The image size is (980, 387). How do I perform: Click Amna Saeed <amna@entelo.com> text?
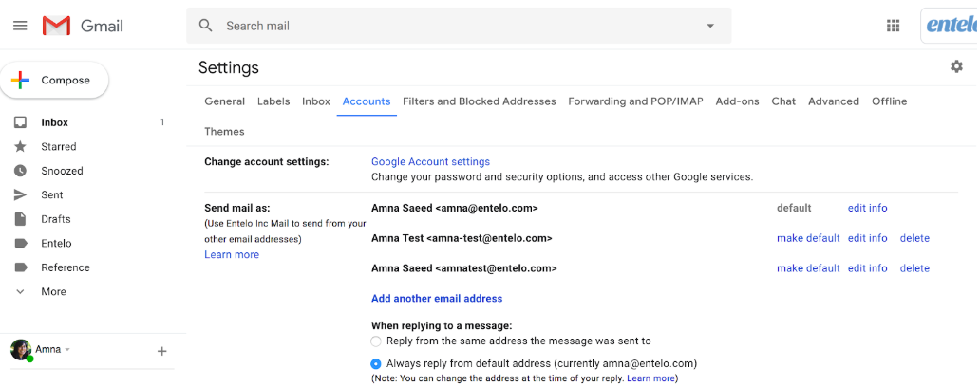coord(454,208)
